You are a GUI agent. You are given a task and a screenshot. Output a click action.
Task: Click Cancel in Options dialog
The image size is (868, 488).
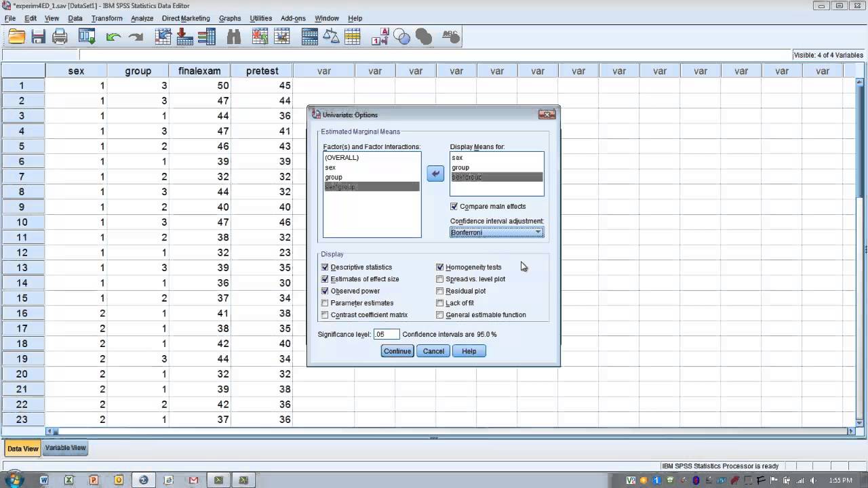coord(433,351)
